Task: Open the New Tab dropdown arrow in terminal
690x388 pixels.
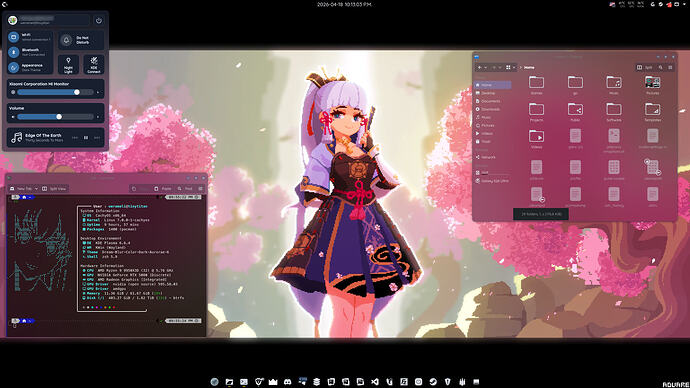Action: coord(36,189)
